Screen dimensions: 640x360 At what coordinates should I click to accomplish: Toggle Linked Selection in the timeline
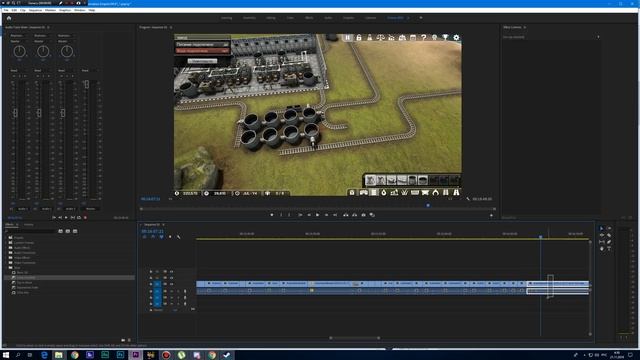[x=162, y=237]
